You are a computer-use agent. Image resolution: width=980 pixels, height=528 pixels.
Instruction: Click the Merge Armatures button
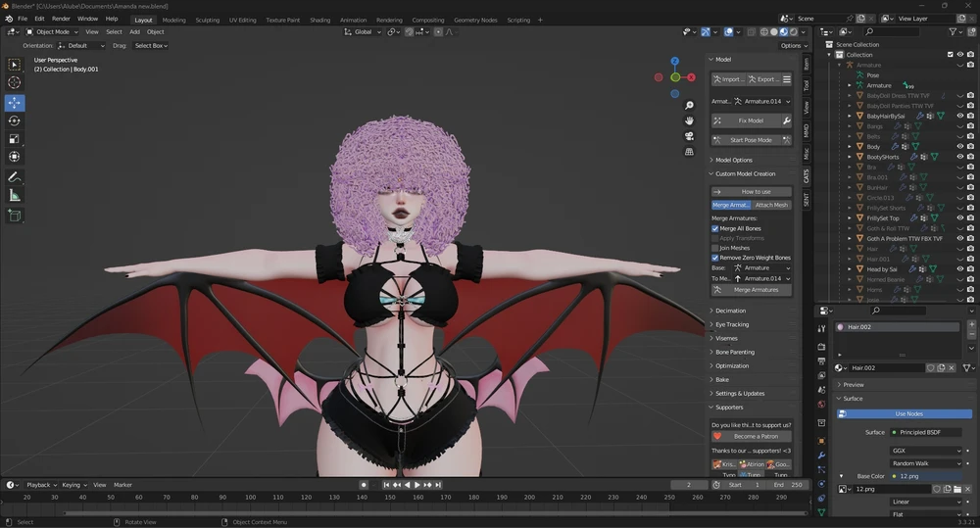752,290
